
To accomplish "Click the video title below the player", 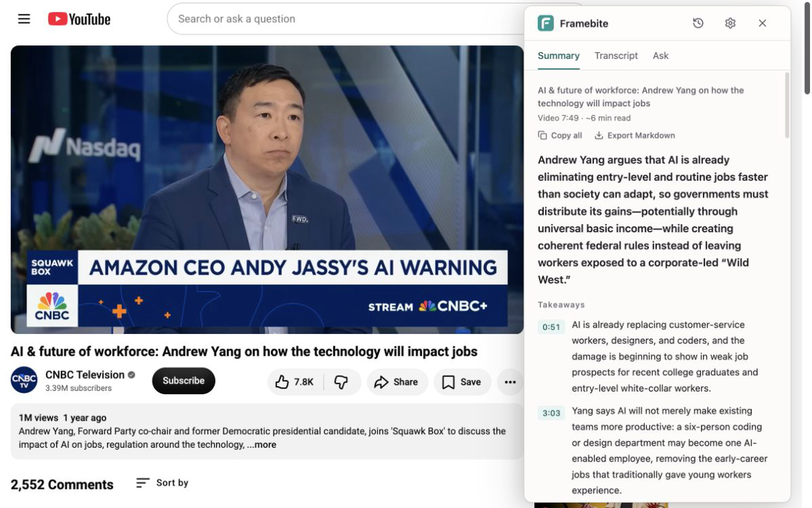I will (244, 352).
